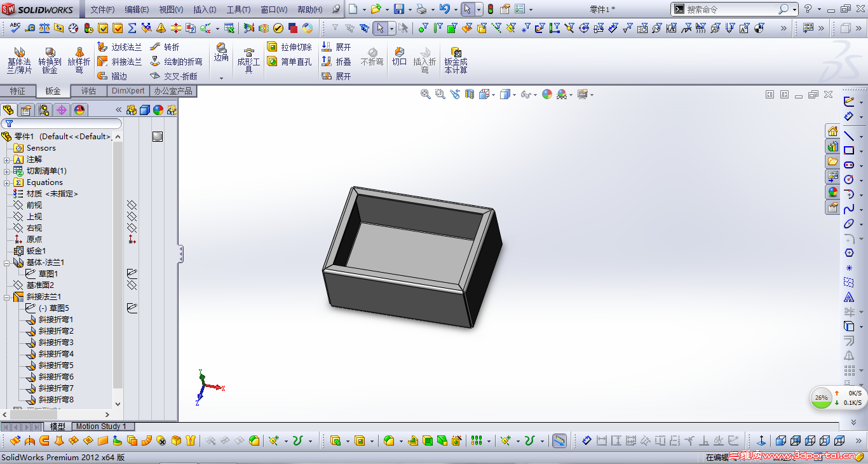Click the 搜索命令 search command field
The height and width of the screenshot is (464, 868).
coord(732,10)
